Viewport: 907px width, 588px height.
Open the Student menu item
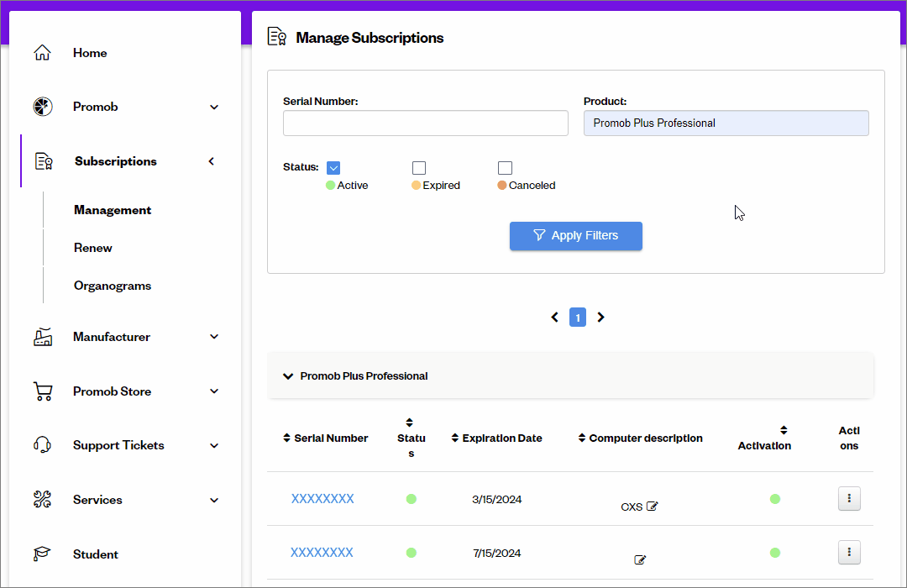click(x=96, y=554)
